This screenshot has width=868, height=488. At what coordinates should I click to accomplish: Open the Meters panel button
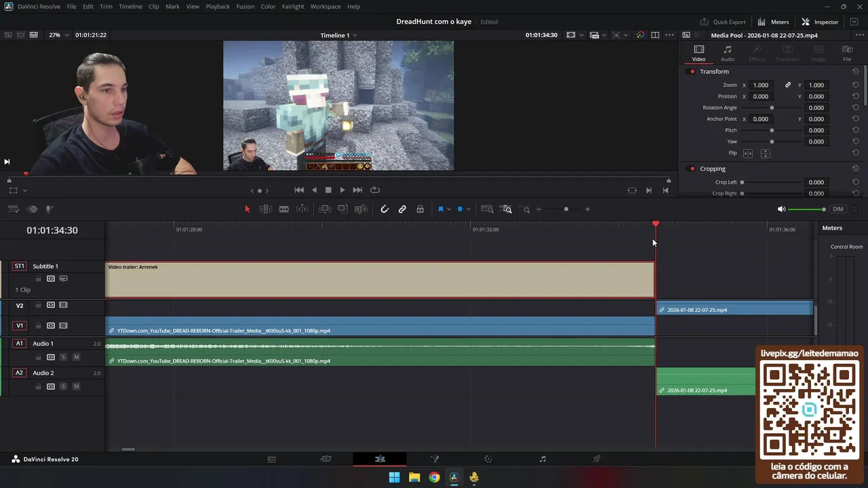pos(774,22)
